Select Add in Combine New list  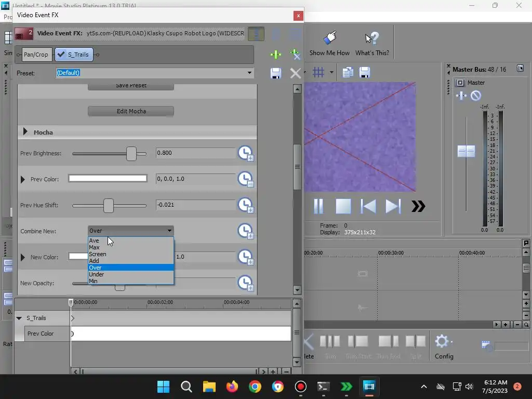[130, 261]
